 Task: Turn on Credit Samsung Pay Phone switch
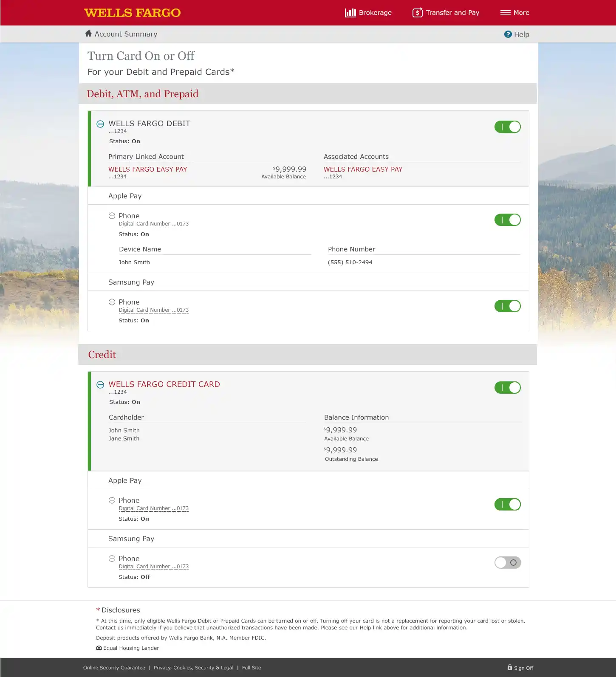tap(507, 562)
